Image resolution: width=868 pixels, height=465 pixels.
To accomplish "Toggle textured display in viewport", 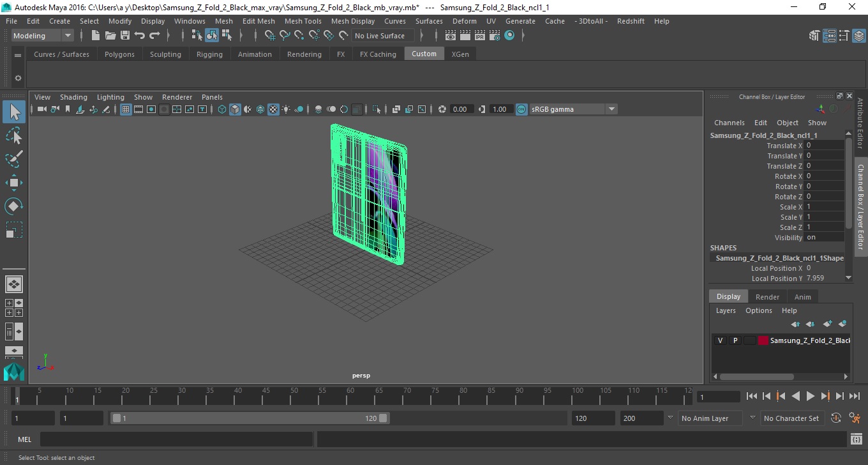I will tap(273, 109).
